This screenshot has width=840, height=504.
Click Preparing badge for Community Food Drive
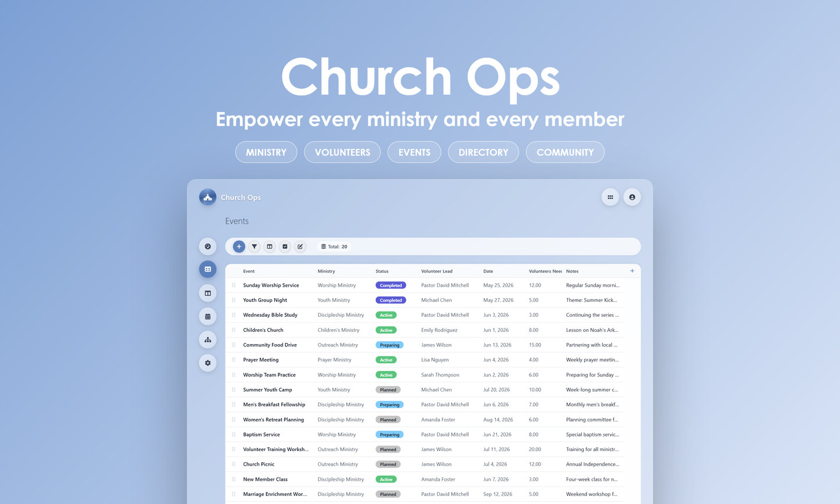[389, 345]
